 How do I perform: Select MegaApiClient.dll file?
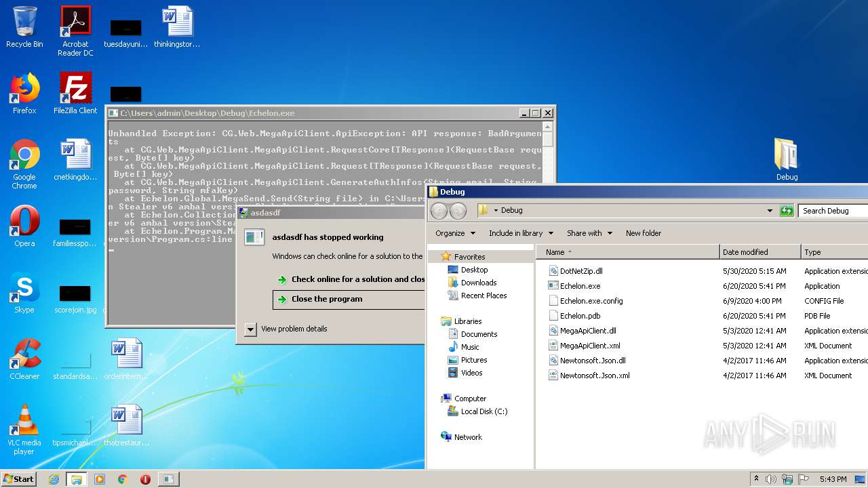[588, 331]
